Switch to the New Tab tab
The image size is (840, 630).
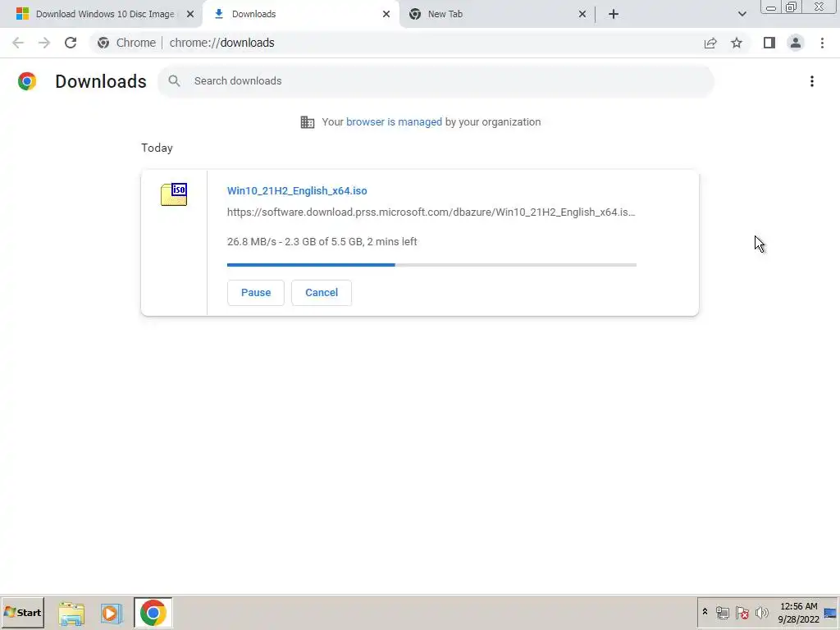pyautogui.click(x=497, y=14)
